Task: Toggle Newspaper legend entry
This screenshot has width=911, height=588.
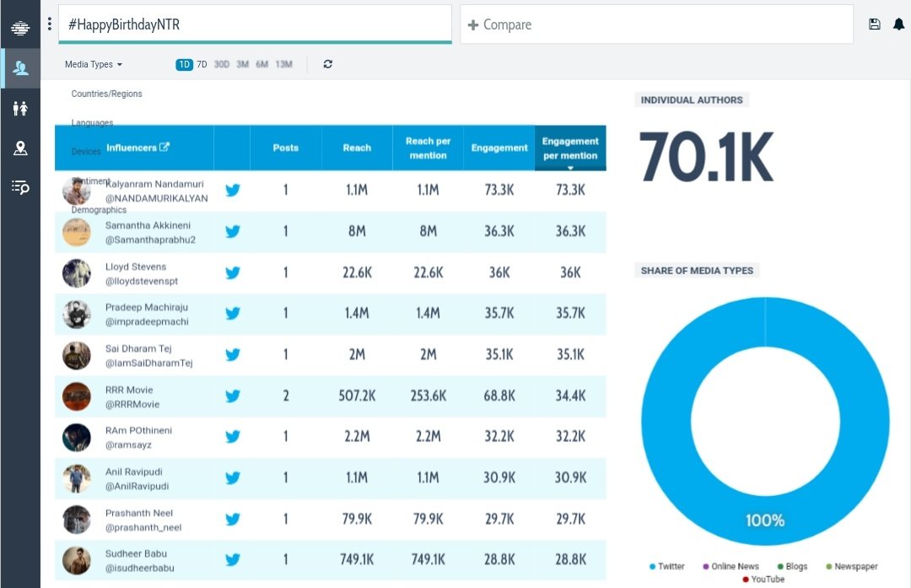Action: tap(852, 567)
